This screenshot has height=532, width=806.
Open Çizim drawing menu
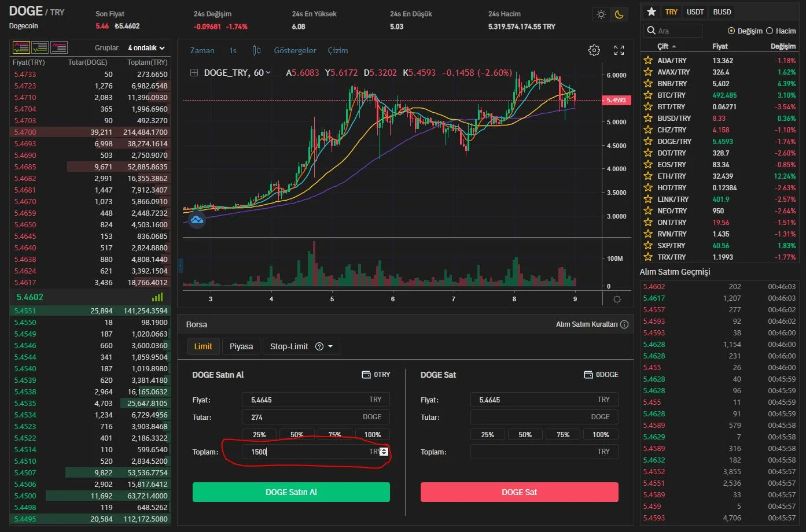click(338, 50)
